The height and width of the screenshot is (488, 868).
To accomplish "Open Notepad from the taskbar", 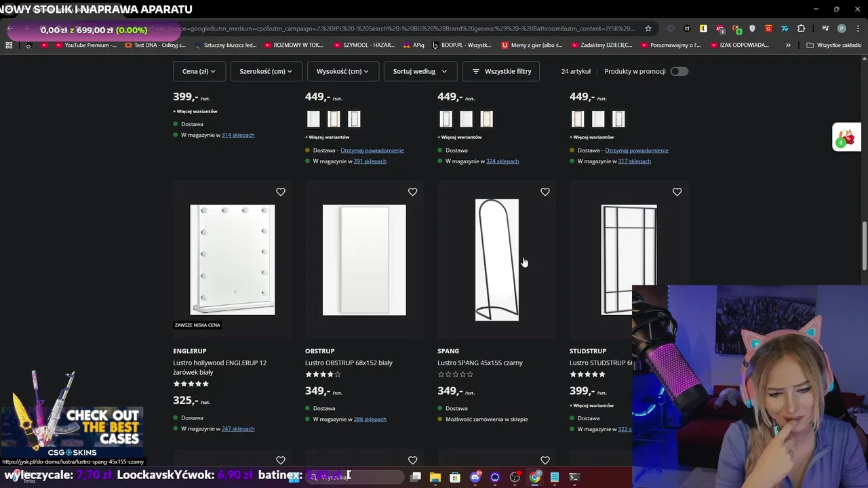I will (x=555, y=477).
